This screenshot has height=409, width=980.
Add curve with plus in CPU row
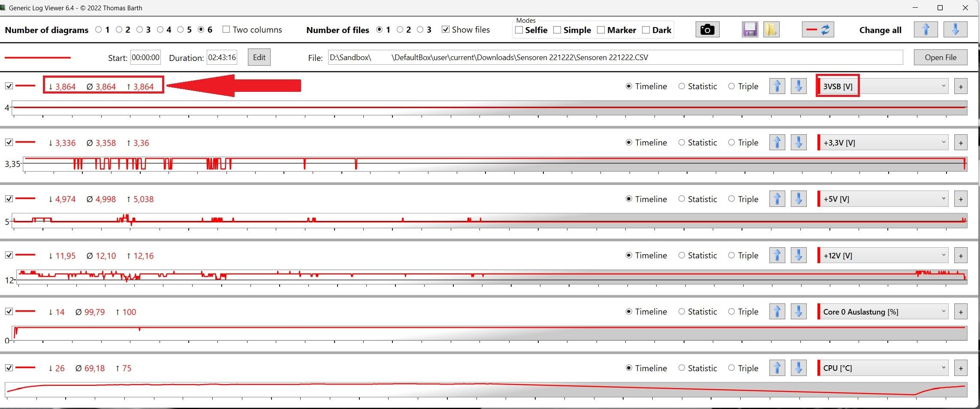click(961, 368)
